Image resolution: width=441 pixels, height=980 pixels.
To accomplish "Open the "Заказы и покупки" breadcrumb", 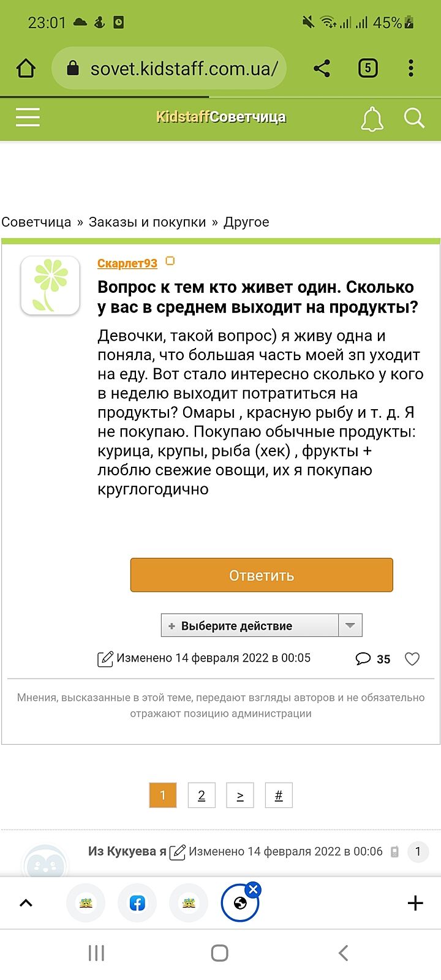I will pos(147,222).
